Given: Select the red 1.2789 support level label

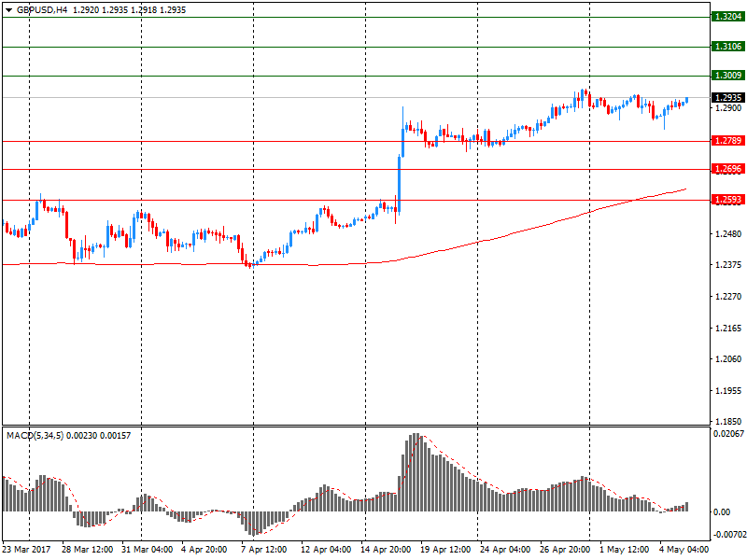Looking at the screenshot, I should (x=728, y=141).
